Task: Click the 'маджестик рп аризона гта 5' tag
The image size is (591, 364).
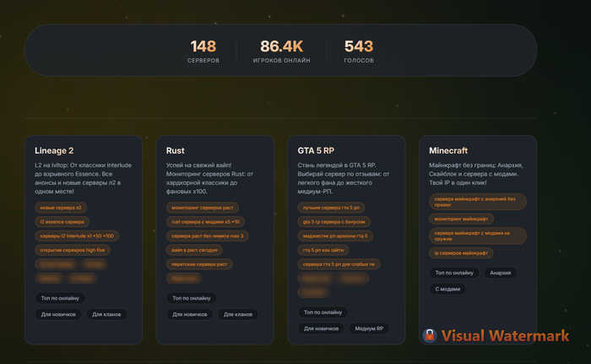Action: tap(335, 236)
